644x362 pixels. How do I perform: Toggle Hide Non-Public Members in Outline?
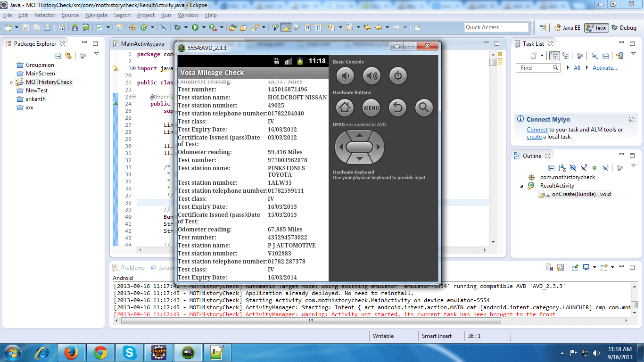click(594, 168)
